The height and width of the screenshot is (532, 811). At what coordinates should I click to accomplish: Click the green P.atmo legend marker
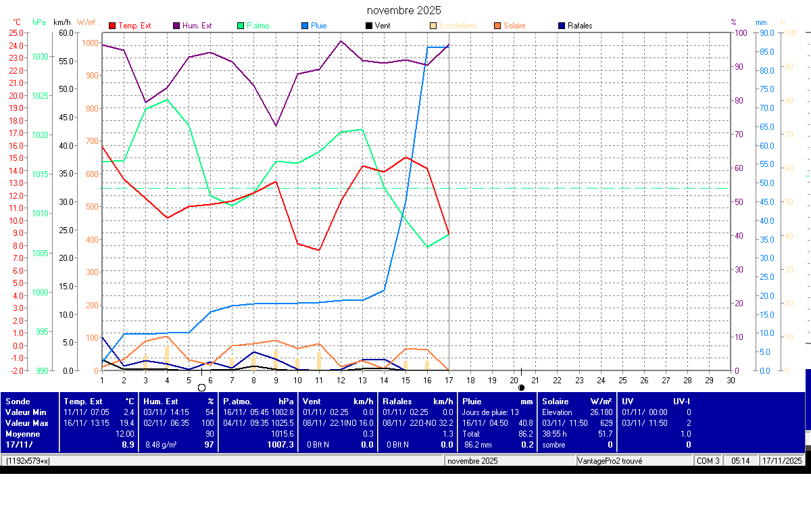pos(241,26)
